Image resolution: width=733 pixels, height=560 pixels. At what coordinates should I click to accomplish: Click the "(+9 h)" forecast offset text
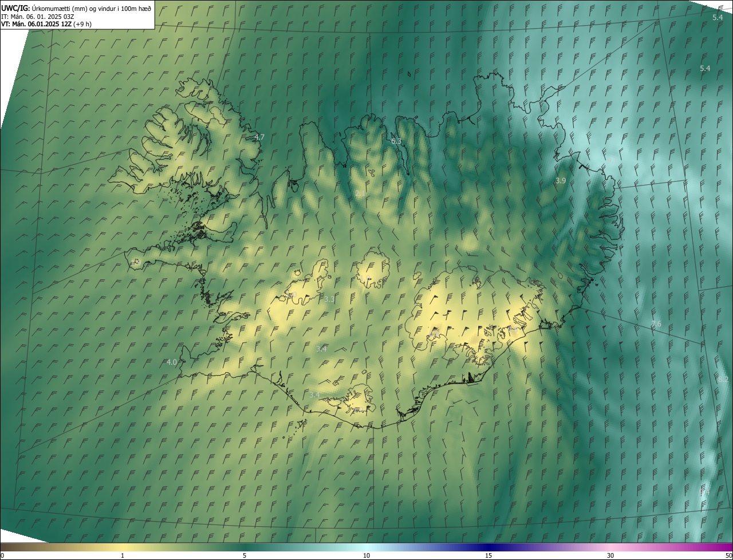(x=82, y=24)
